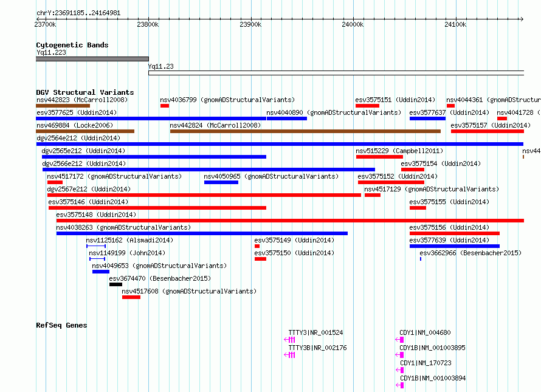The height and width of the screenshot is (392, 541).
Task: Open the nsv469884 (Locke2006) variant label
Action: [x=75, y=125]
